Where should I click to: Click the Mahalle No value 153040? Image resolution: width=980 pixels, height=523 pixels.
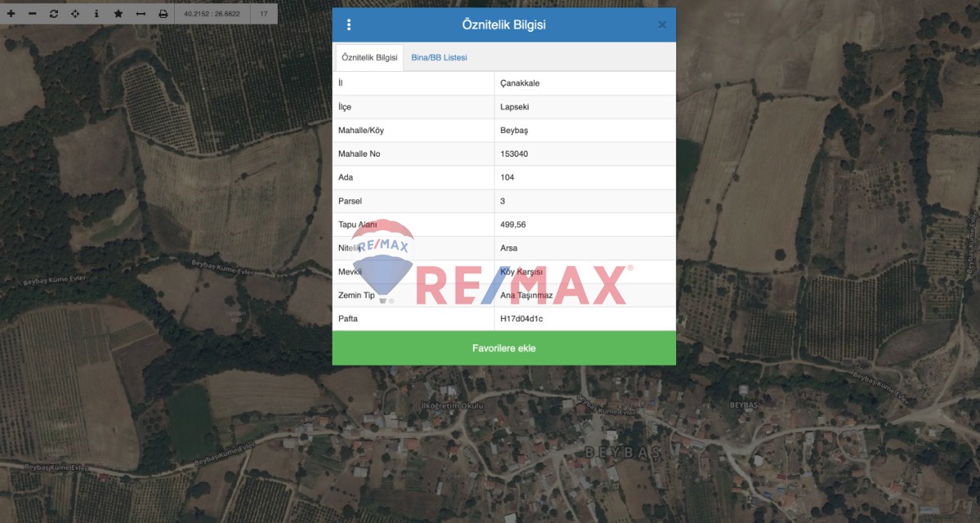click(x=514, y=154)
